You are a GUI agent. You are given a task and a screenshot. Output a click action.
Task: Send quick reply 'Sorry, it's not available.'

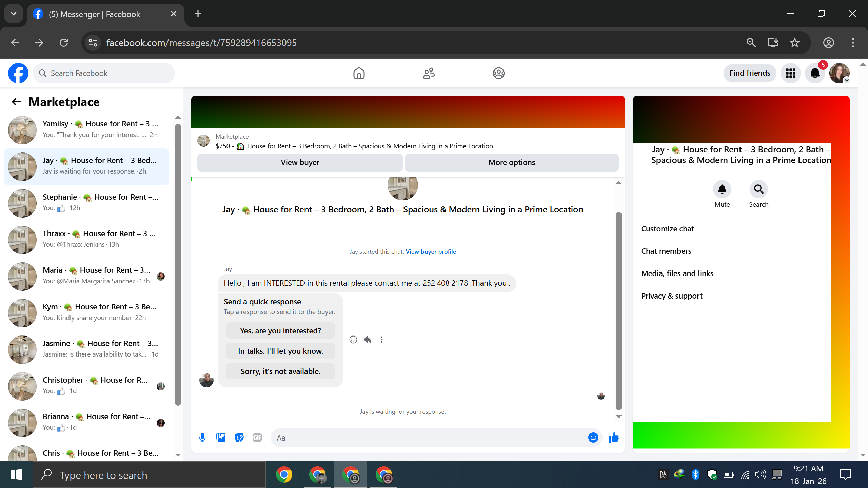(x=280, y=371)
